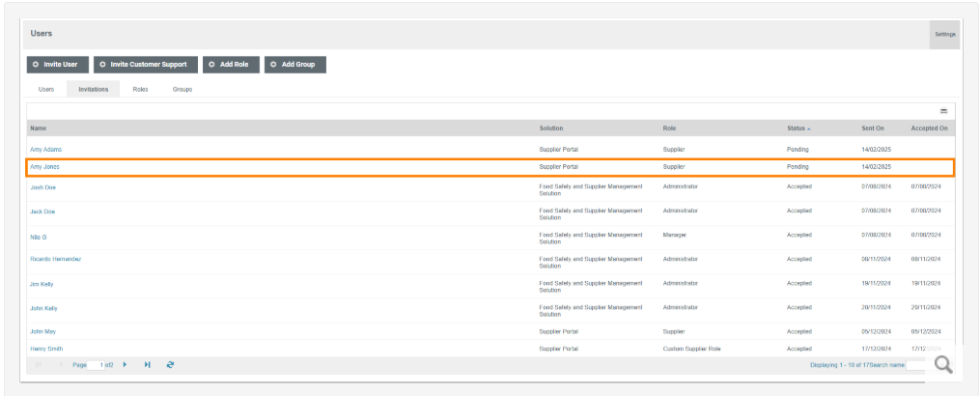Jump to the first page arrow
The image size is (980, 396).
click(x=39, y=365)
